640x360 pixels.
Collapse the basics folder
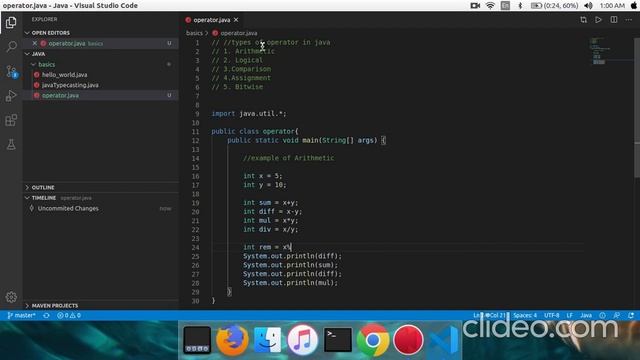click(x=101, y=64)
